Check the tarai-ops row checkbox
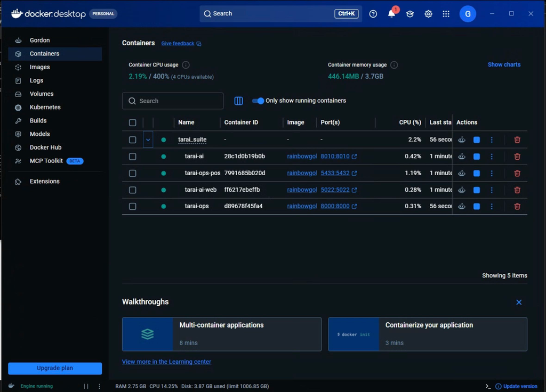Screen dimensions: 546x392 coord(133,206)
